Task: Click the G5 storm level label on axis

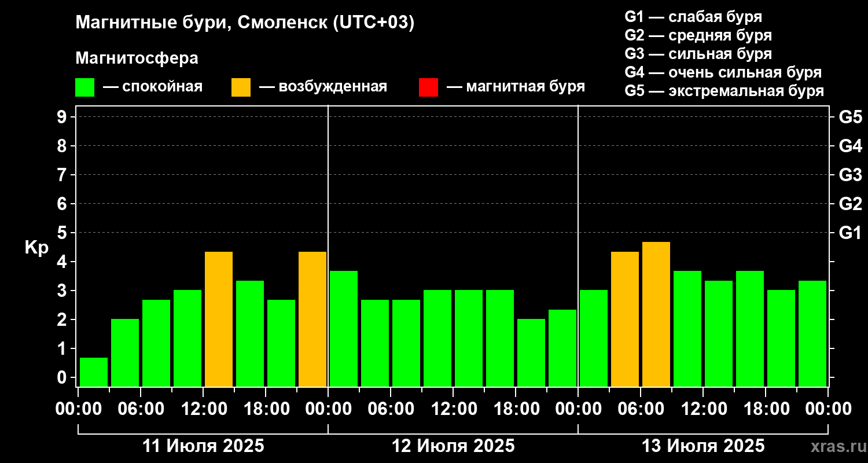Action: (850, 117)
